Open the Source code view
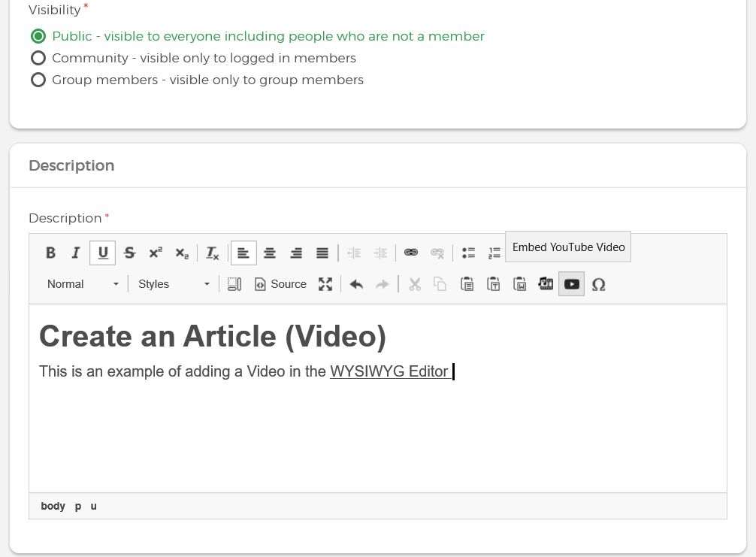Viewport: 756px width, 557px height. (x=280, y=283)
